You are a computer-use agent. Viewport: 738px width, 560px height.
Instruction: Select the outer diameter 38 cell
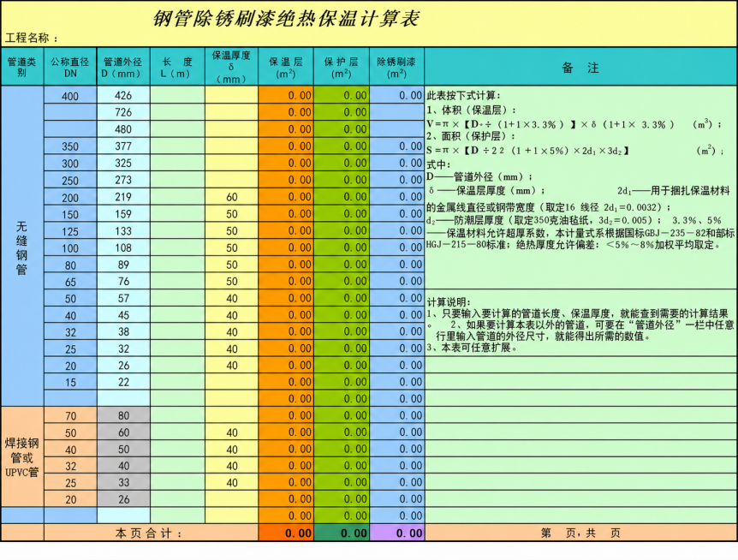tap(123, 331)
